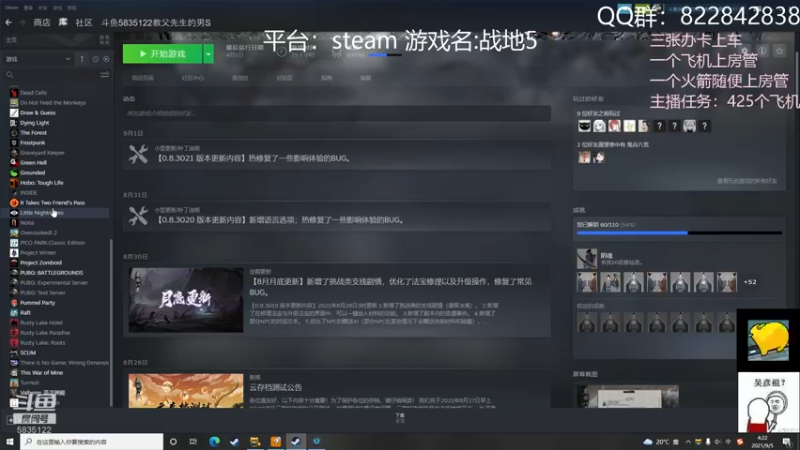The height and width of the screenshot is (450, 800).
Task: Click the sort-ascending arrow beside the games filter
Action: click(x=82, y=59)
